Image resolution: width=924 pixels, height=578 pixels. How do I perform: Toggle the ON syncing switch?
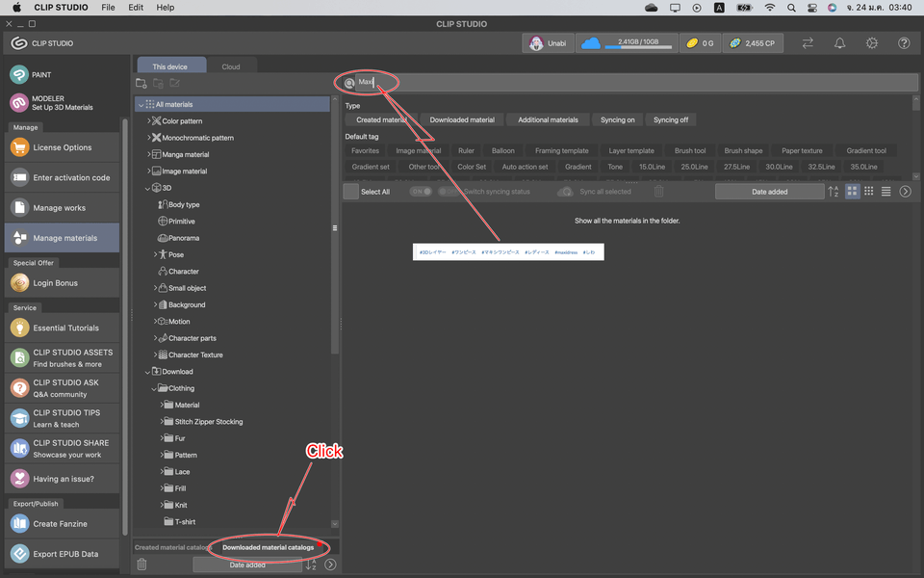click(421, 192)
